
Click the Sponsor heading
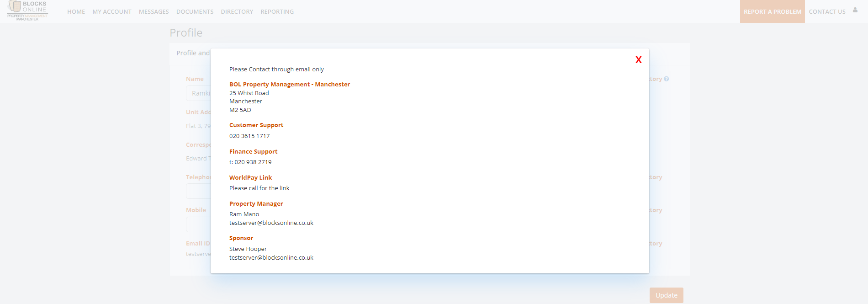click(241, 238)
